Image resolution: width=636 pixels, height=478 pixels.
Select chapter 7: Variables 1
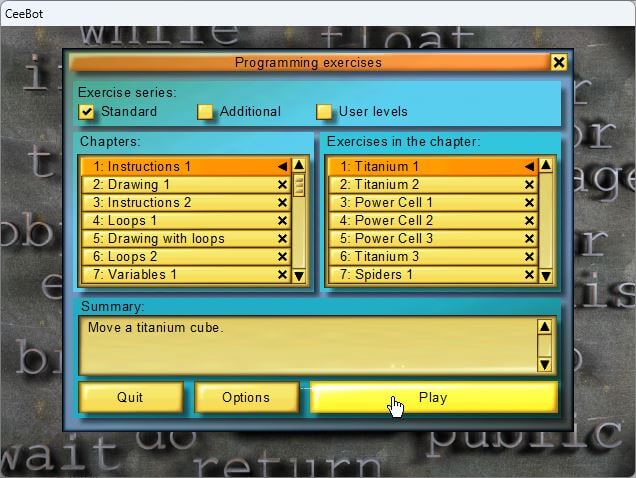(x=186, y=274)
